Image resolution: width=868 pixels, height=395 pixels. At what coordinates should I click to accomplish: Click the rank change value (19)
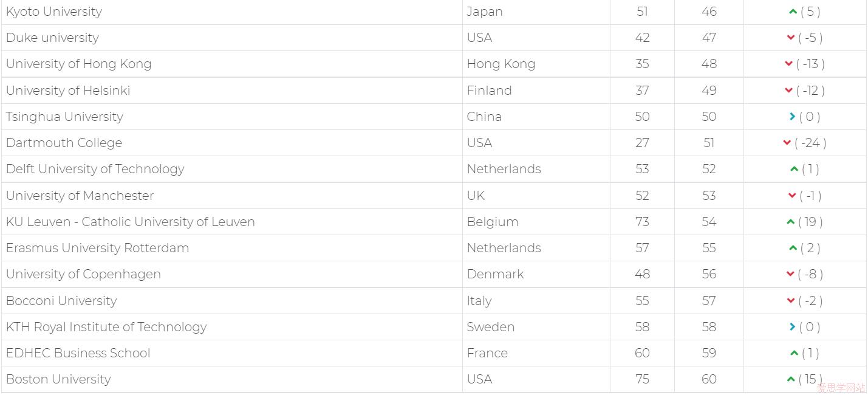810,222
